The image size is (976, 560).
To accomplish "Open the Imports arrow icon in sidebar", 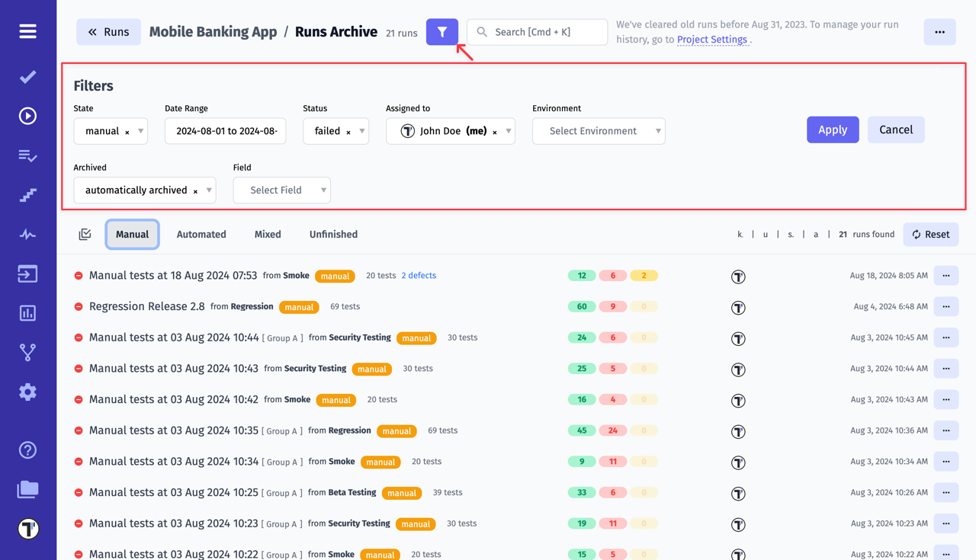I will coord(27,274).
